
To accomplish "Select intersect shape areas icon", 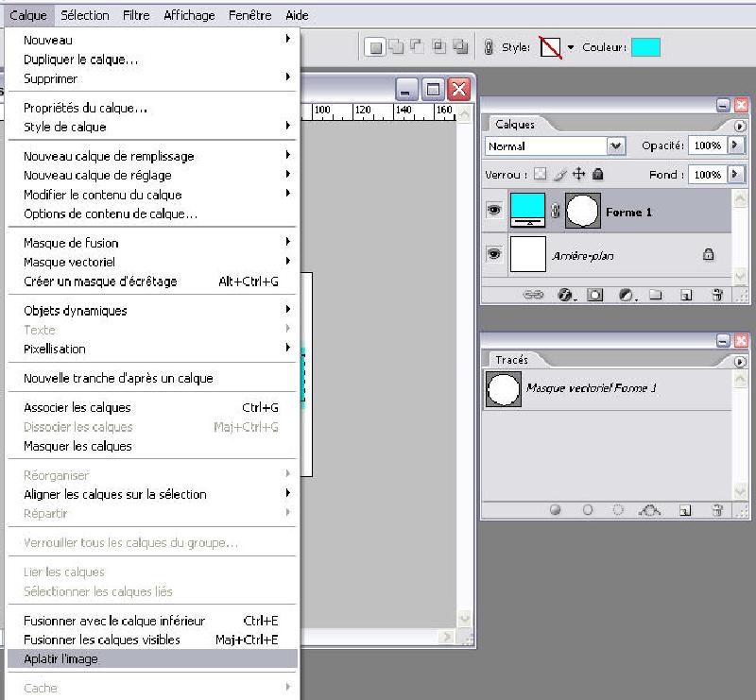I will 438,46.
